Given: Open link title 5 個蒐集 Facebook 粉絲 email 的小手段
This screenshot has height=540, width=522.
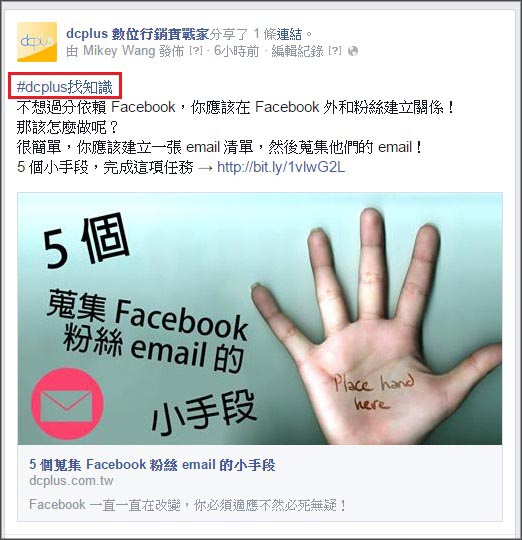Looking at the screenshot, I should pyautogui.click(x=152, y=465).
